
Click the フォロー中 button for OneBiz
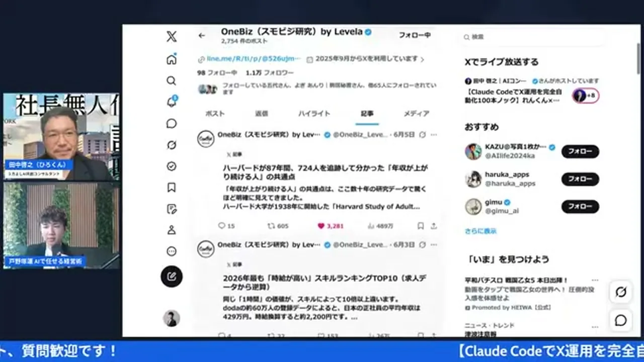pyautogui.click(x=415, y=35)
